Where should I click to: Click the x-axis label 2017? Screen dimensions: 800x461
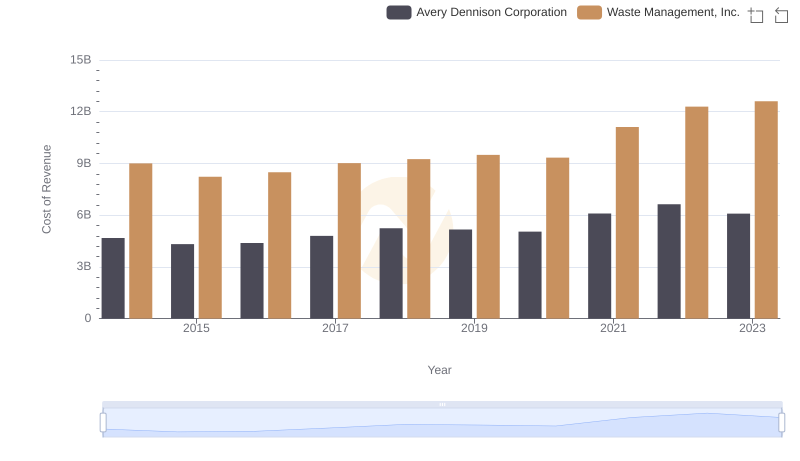(x=335, y=328)
